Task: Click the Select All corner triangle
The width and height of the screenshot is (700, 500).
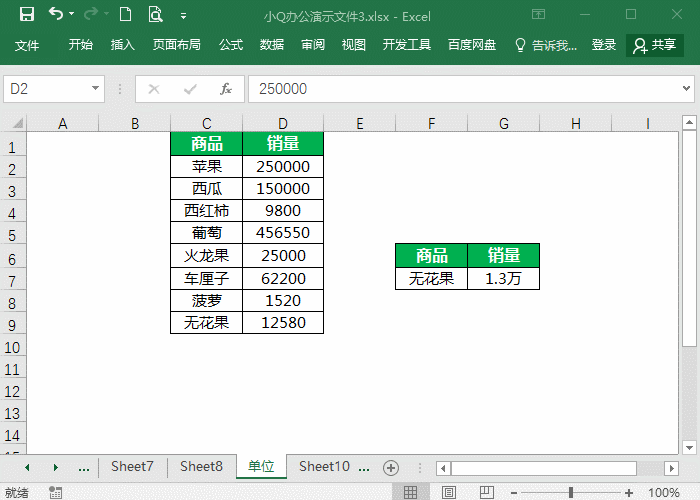Action: pyautogui.click(x=17, y=123)
